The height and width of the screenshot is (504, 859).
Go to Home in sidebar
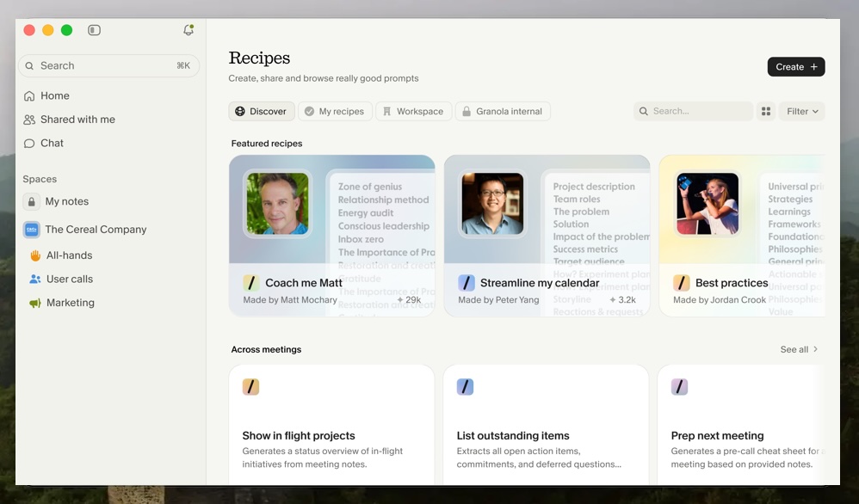[55, 95]
